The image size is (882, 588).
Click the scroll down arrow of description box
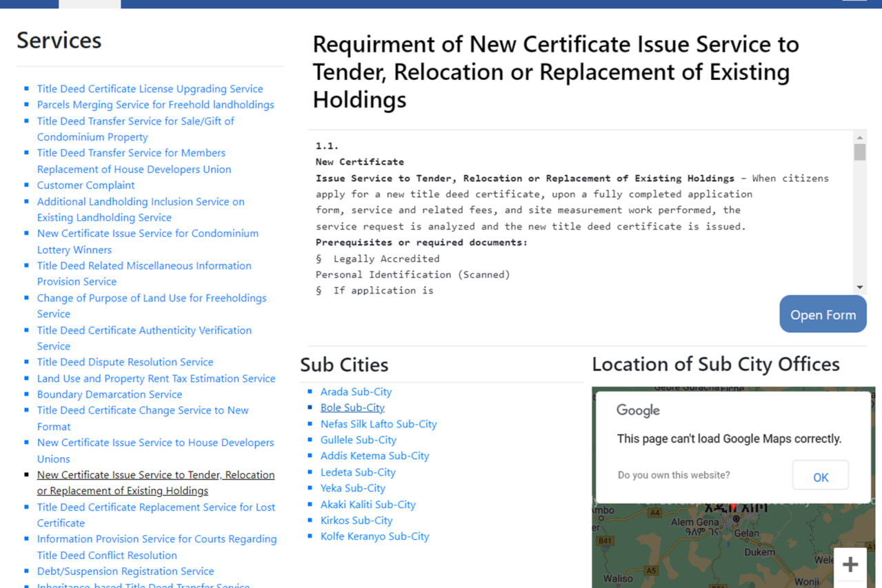click(x=859, y=287)
